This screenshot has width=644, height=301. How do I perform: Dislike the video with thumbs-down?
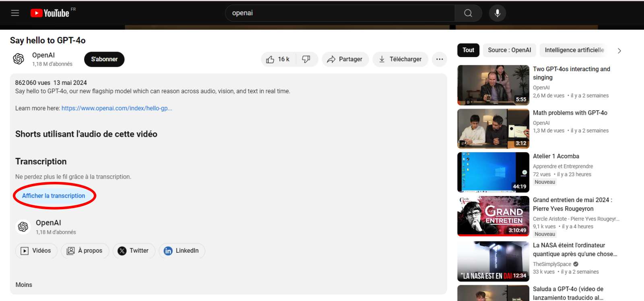click(306, 59)
